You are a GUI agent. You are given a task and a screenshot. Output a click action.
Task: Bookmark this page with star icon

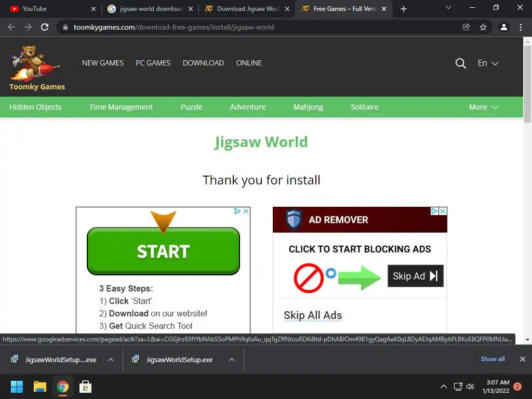coord(483,27)
